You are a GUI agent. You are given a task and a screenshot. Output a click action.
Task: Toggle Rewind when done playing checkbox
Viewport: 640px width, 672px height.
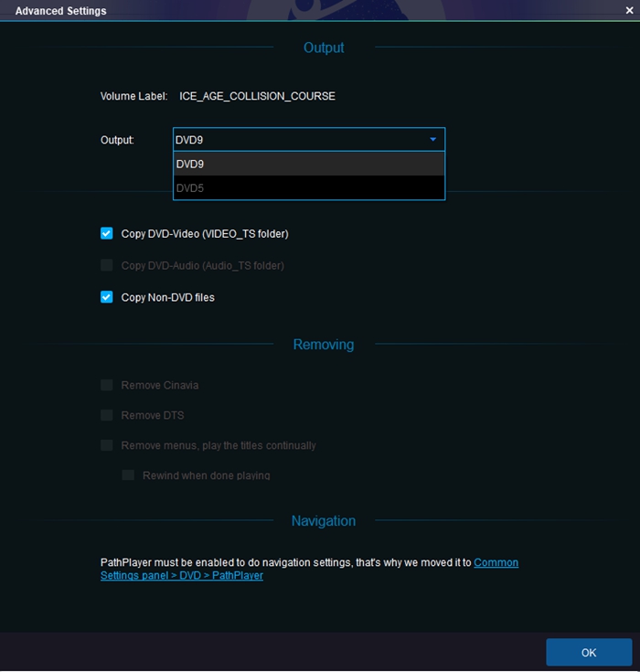tap(128, 475)
